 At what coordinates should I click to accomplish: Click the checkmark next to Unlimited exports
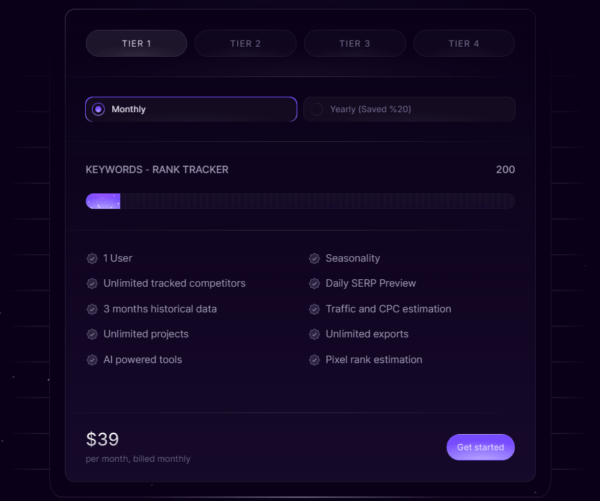click(x=315, y=334)
